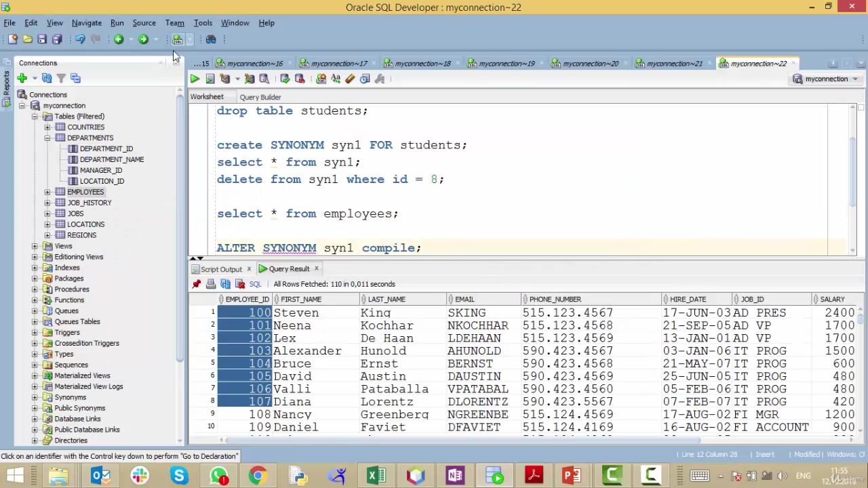Click the editor line 'select * from employees;'
868x488 pixels.
(x=308, y=214)
